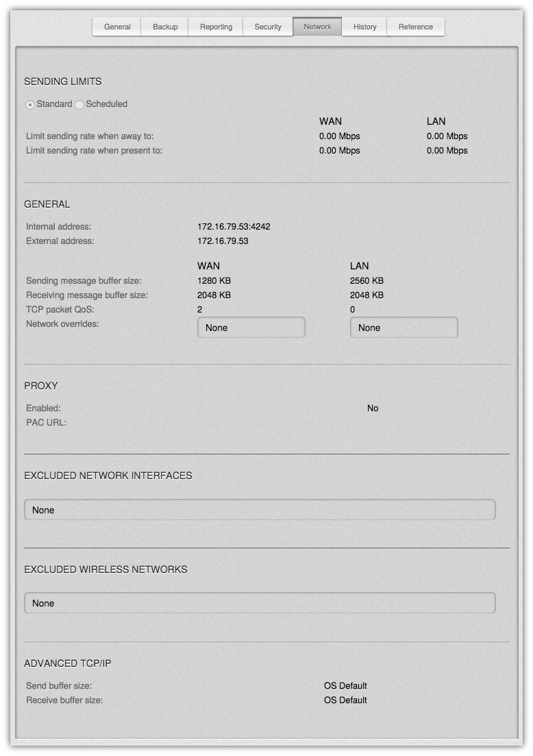
Task: Click the EXCLUDED WIRELESS NETWORKS heading
Action: pos(106,570)
